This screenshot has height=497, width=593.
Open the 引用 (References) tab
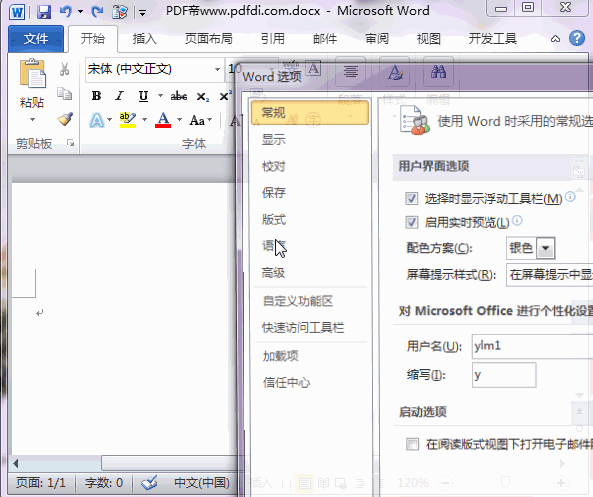(x=273, y=39)
